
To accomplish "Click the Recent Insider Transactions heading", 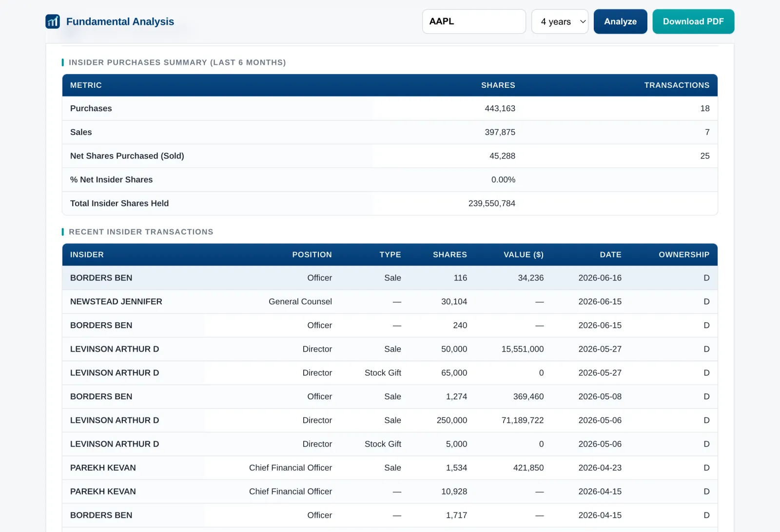I will point(141,232).
